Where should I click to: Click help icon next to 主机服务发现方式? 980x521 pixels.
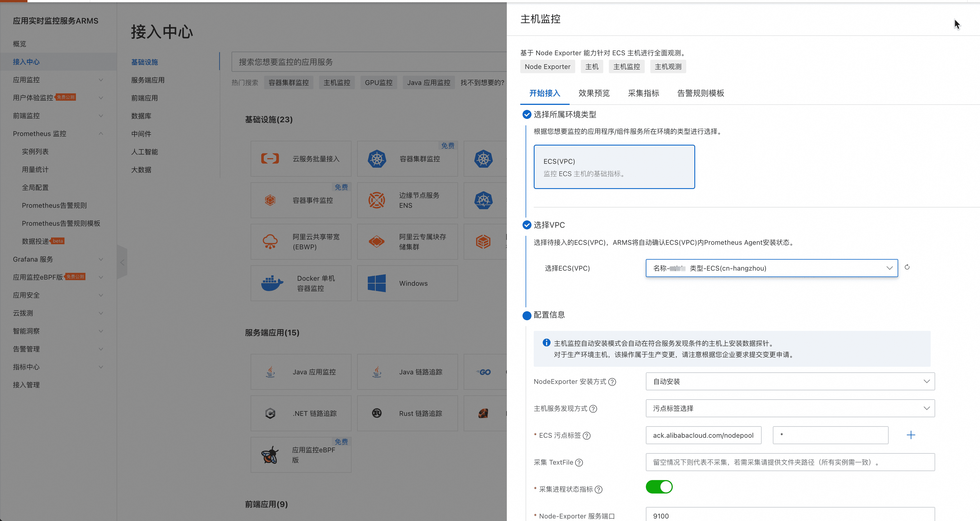(593, 409)
